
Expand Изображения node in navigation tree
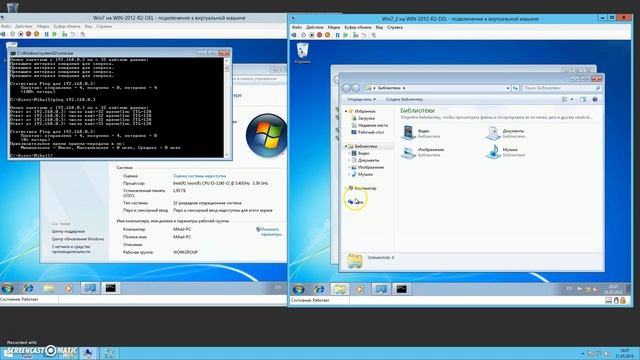[349, 167]
